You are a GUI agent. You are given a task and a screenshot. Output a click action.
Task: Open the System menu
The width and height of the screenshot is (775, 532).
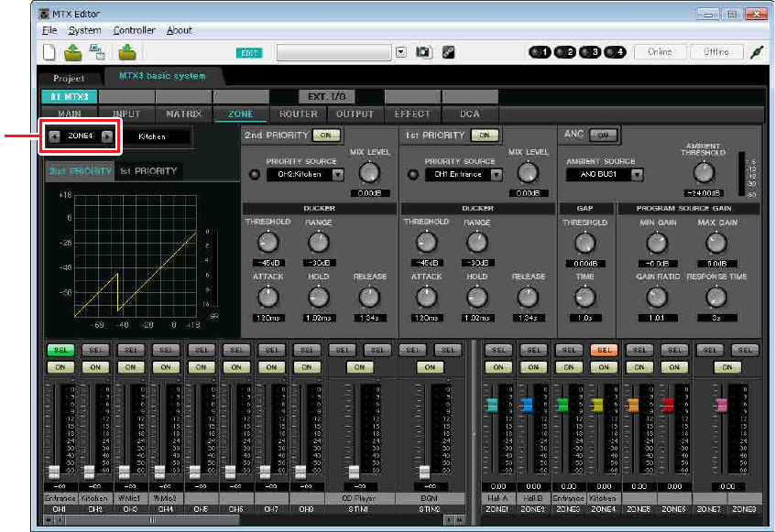pyautogui.click(x=84, y=30)
